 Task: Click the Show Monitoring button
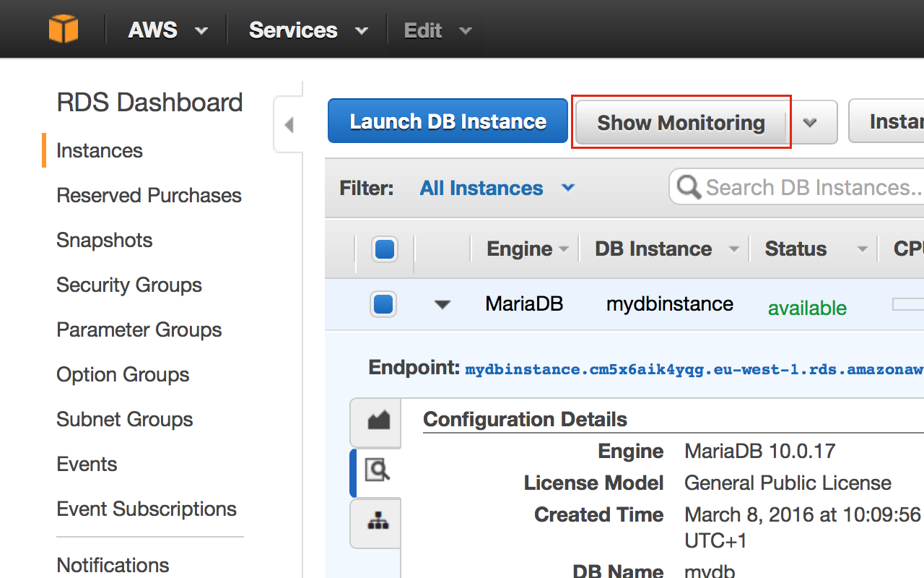point(681,122)
